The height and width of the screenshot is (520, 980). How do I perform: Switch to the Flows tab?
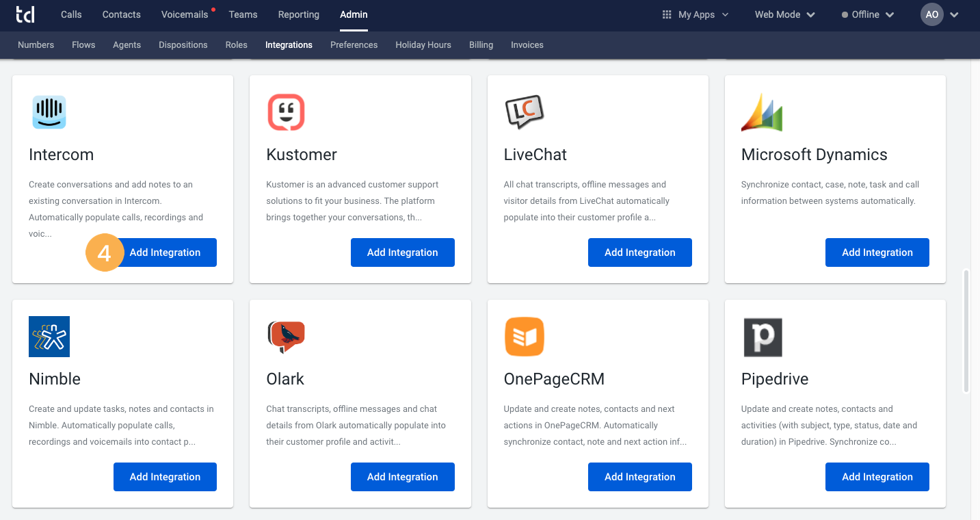pos(83,44)
